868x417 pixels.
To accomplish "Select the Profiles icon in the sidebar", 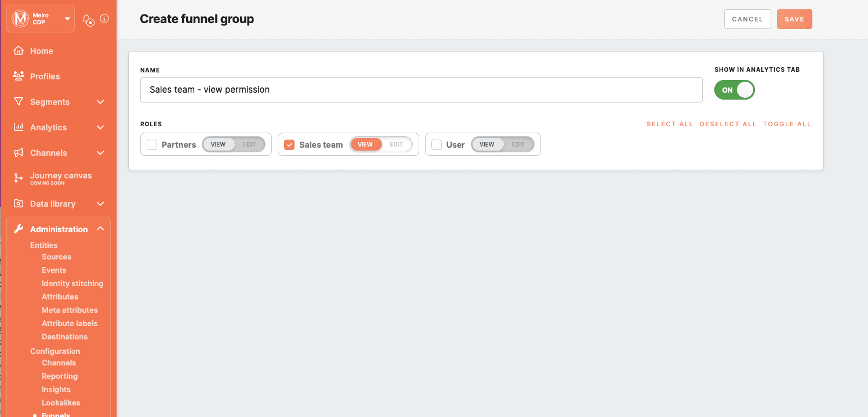I will pos(19,76).
